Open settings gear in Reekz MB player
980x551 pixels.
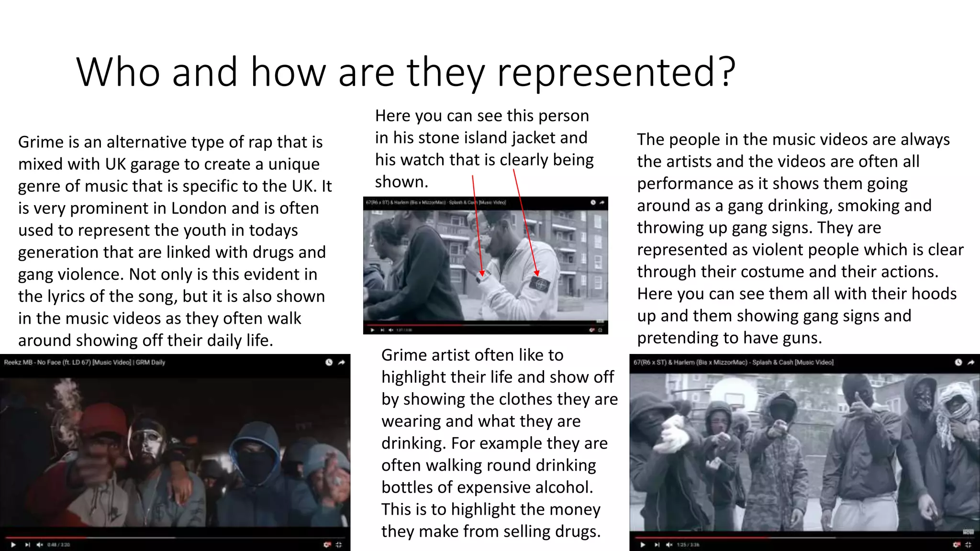pyautogui.click(x=327, y=545)
